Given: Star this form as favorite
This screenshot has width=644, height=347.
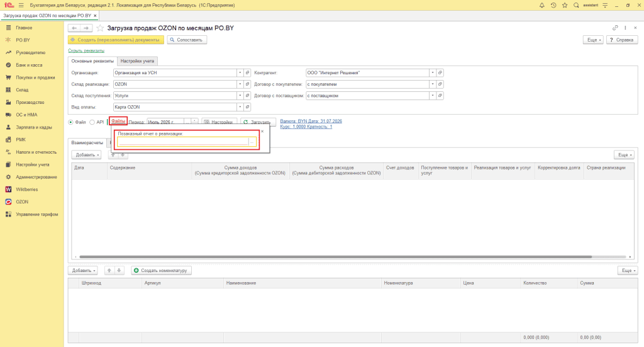Looking at the screenshot, I should tap(100, 28).
